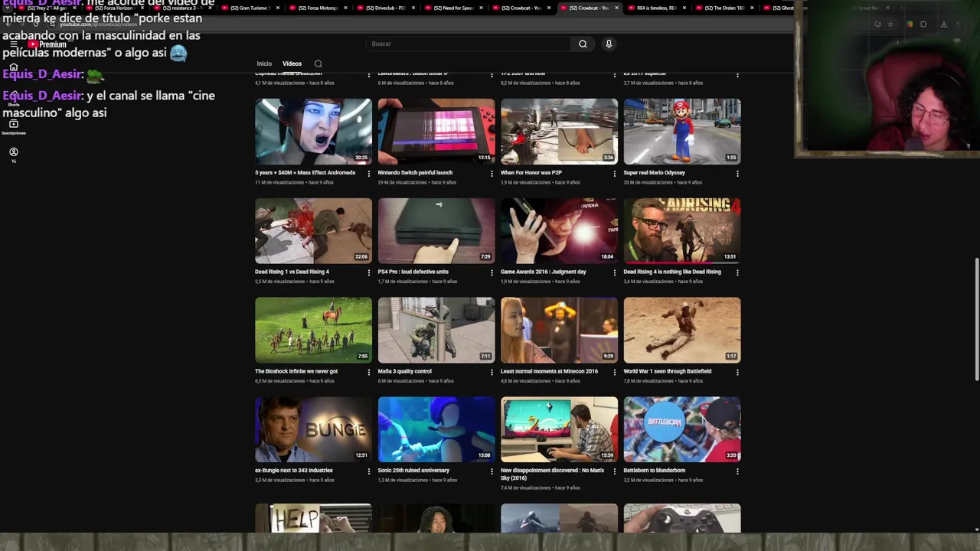980x551 pixels.
Task: Open title PS4 Pro : loud defective units
Action: 413,272
